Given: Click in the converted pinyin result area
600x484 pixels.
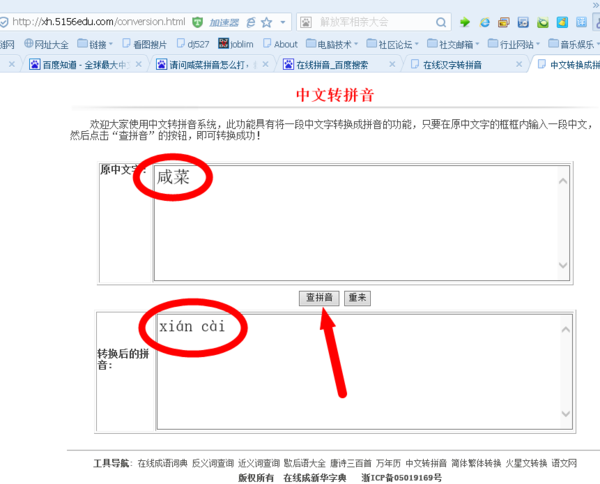Looking at the screenshot, I should [365, 372].
